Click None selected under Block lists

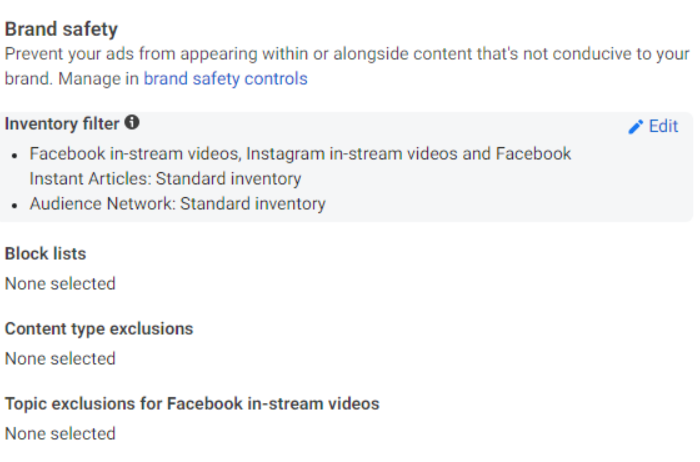[x=60, y=284]
